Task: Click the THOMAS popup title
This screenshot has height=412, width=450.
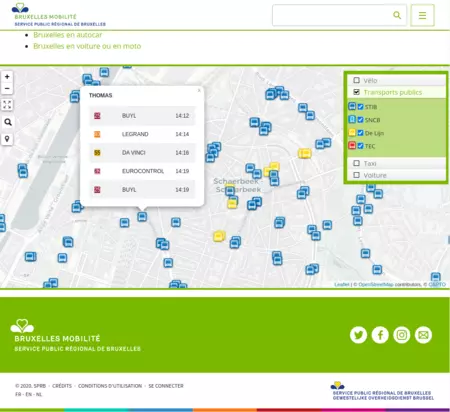Action: point(100,95)
